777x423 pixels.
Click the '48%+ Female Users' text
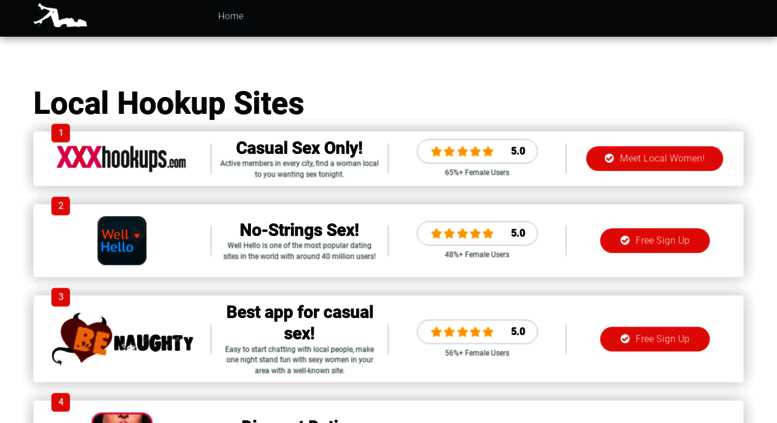[477, 255]
